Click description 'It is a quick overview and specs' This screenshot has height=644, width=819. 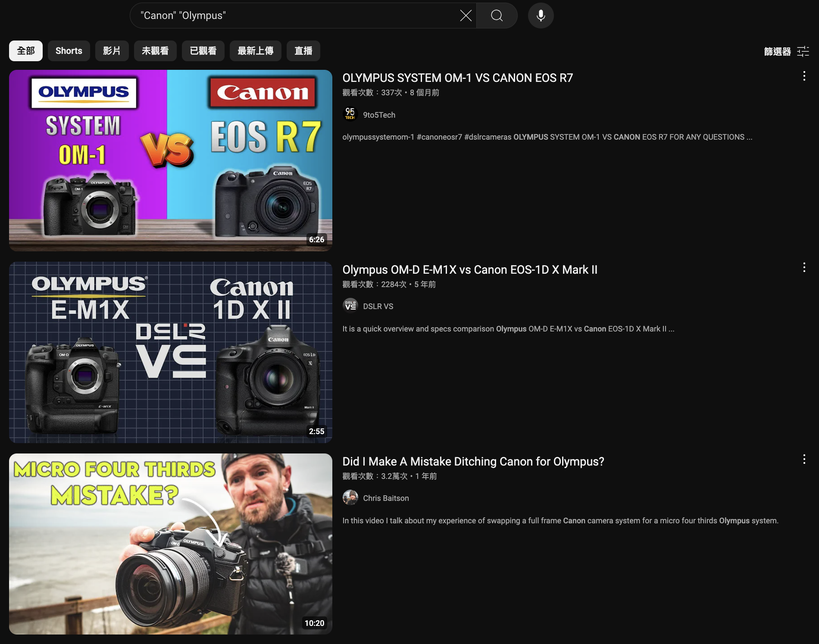(x=508, y=329)
